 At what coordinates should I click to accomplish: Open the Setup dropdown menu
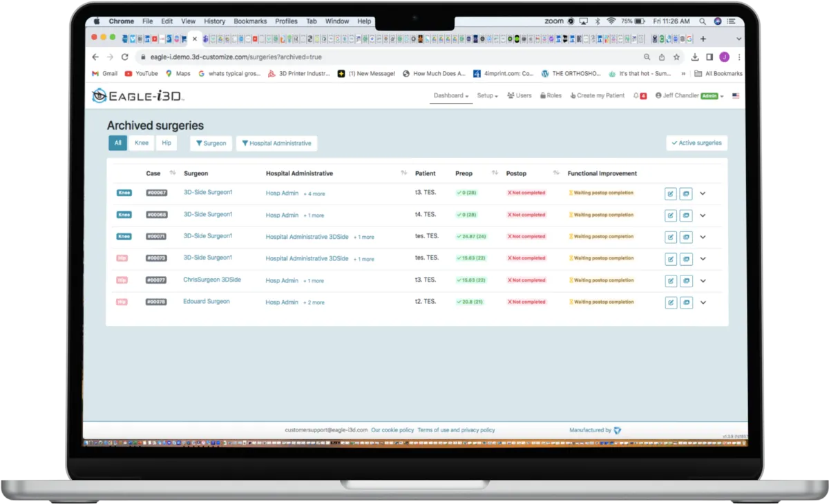click(x=487, y=96)
